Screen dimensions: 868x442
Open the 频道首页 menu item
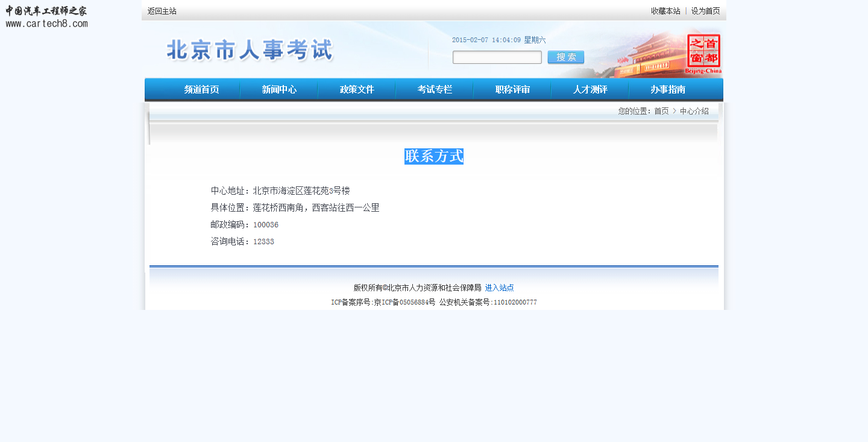(202, 90)
